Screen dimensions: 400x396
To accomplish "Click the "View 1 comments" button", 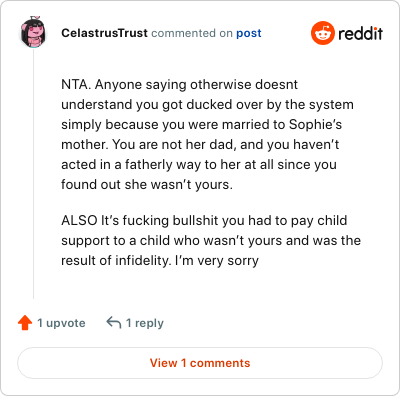I will click(x=200, y=363).
